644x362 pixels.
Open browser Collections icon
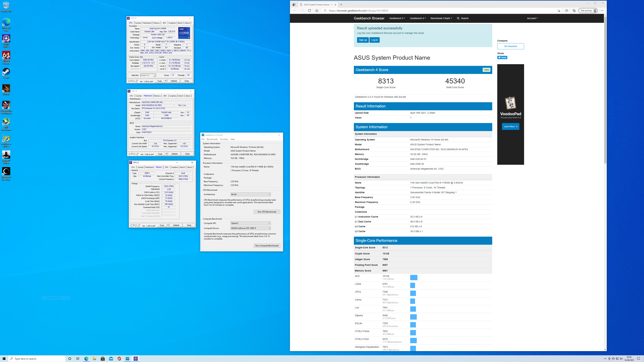[x=574, y=11]
